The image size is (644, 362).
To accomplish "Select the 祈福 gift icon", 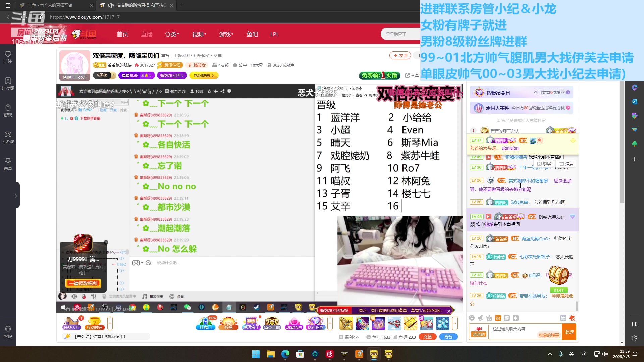I will tap(228, 322).
